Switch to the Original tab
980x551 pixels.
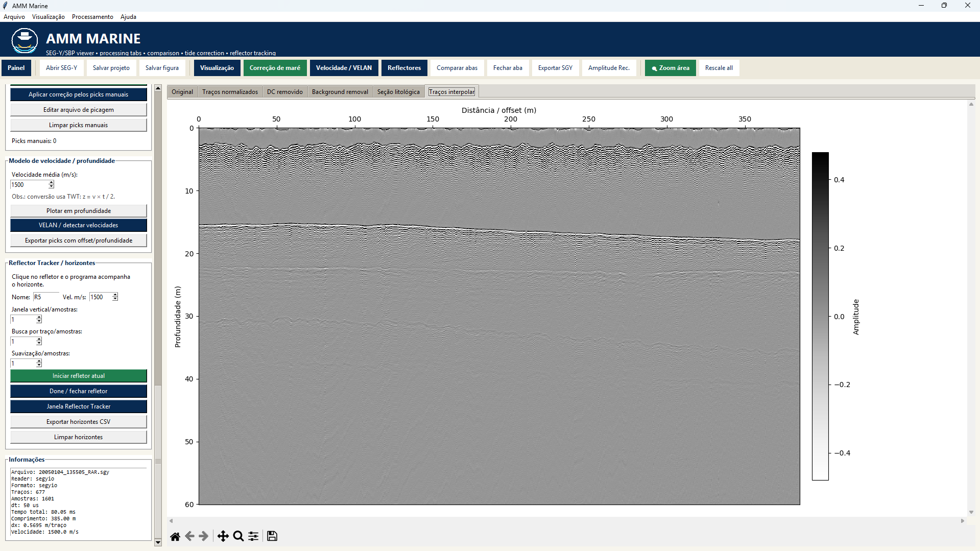[x=182, y=92]
